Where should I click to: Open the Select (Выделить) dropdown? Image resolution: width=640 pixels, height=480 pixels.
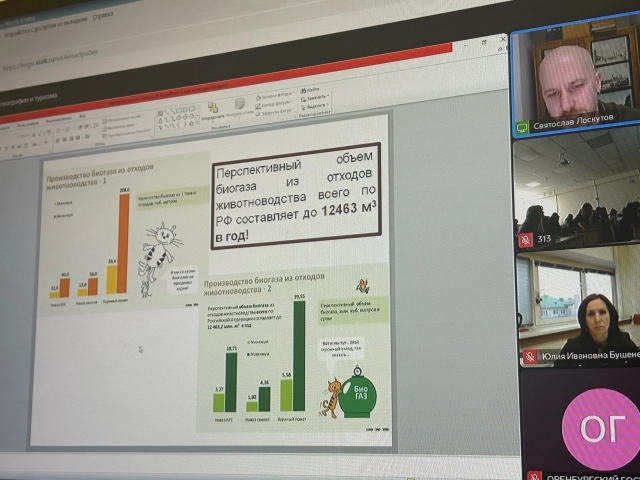[x=313, y=107]
